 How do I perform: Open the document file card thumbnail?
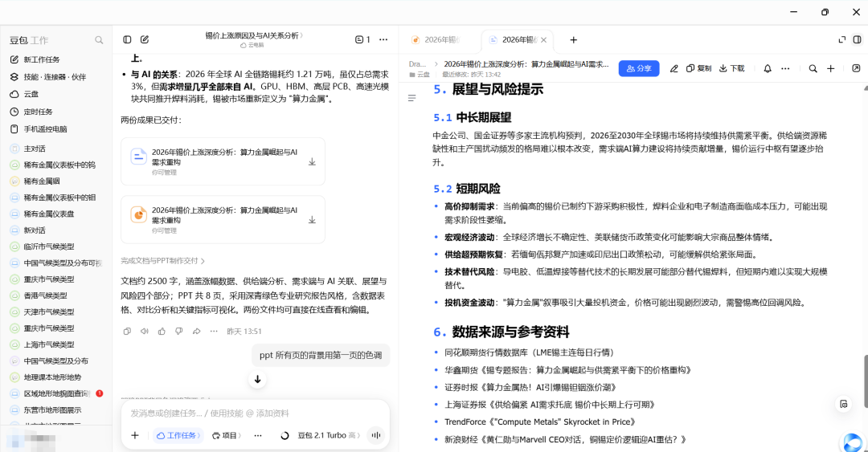click(x=138, y=157)
